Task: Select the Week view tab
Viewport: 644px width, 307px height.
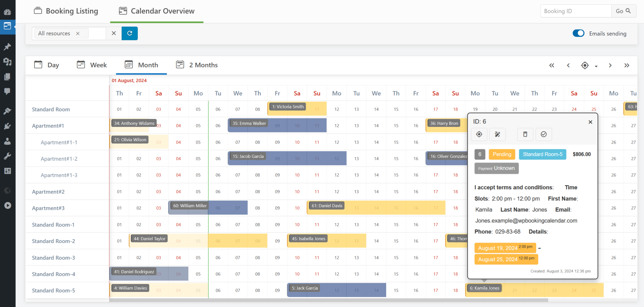Action: [92, 65]
